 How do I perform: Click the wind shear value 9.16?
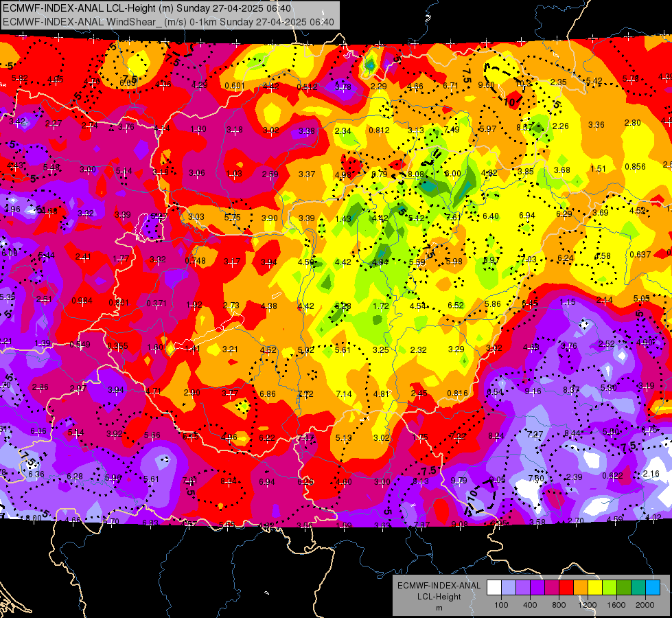[533, 391]
